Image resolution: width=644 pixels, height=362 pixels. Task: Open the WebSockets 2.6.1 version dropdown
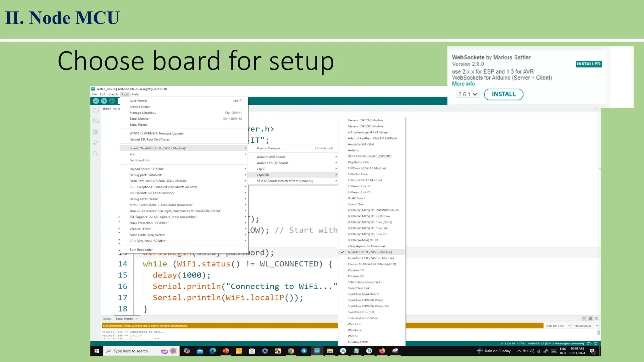(468, 94)
